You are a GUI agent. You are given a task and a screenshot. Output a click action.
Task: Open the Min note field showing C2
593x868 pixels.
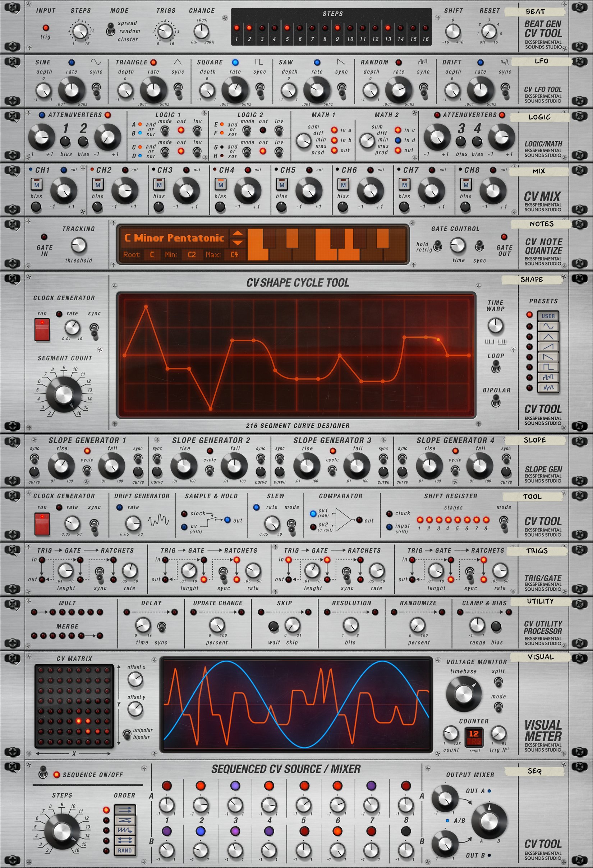point(192,255)
